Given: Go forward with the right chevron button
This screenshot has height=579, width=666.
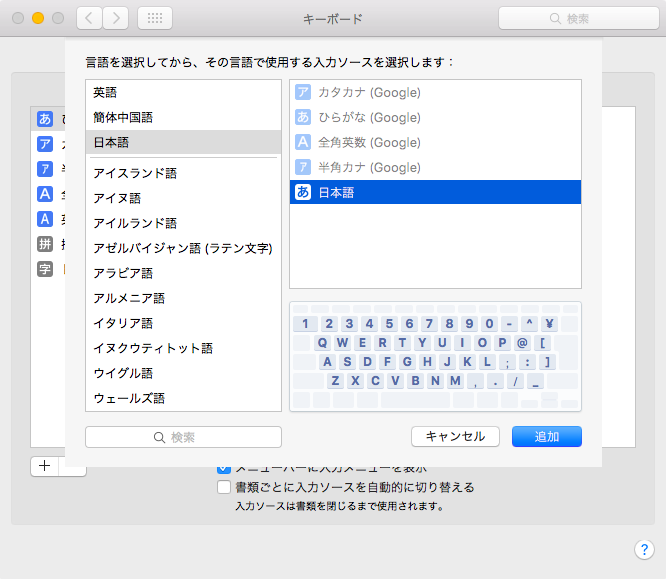Looking at the screenshot, I should coord(116,18).
